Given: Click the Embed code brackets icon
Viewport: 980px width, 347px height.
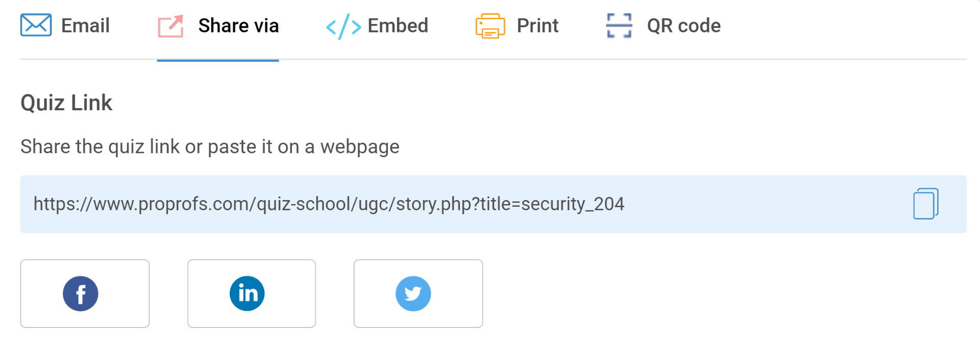Looking at the screenshot, I should click(x=344, y=26).
